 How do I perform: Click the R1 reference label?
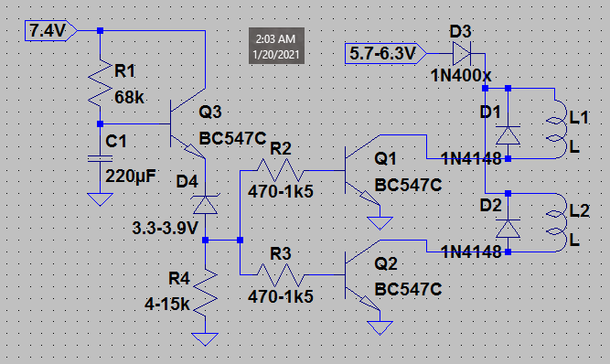(x=125, y=71)
